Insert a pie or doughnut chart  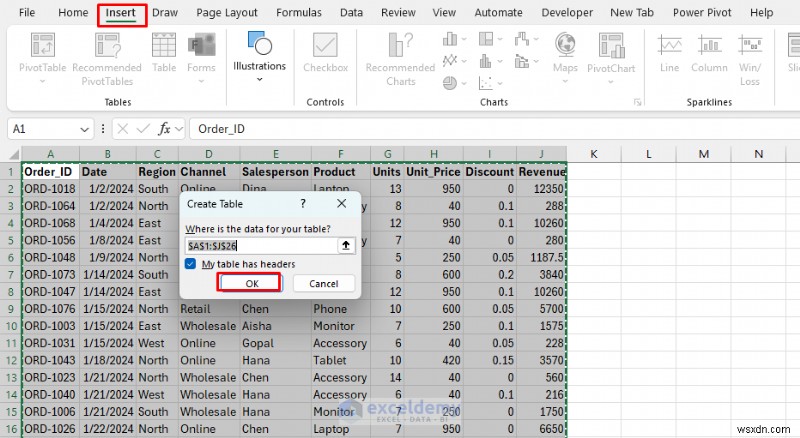[x=450, y=83]
